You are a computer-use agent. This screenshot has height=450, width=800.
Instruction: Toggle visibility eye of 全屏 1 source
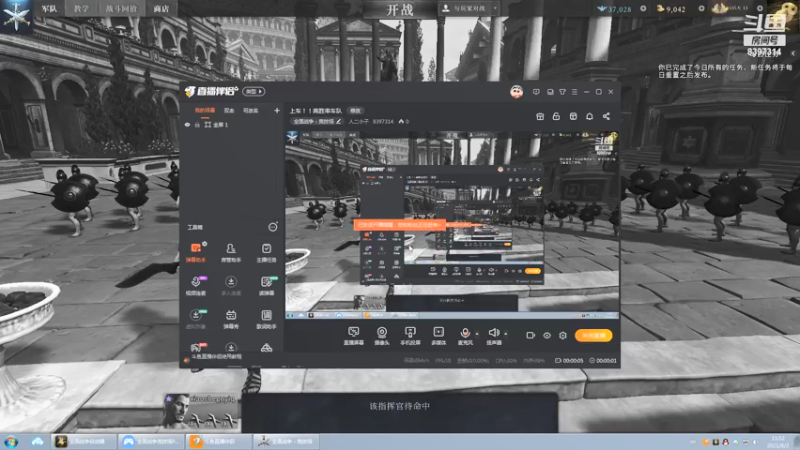pos(187,124)
